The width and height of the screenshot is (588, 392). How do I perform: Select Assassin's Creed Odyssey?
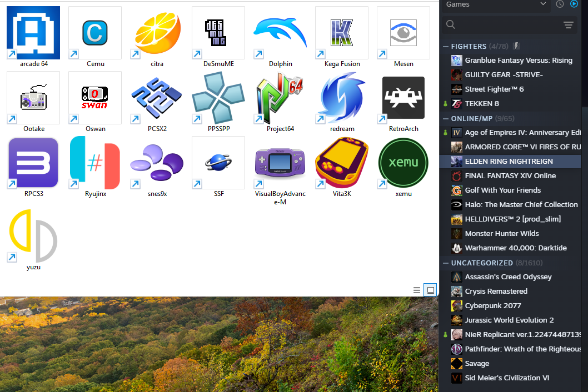510,277
